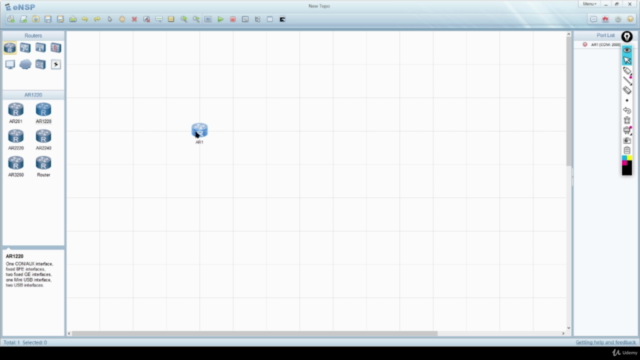Pick the yellow color swatch

coord(630,158)
